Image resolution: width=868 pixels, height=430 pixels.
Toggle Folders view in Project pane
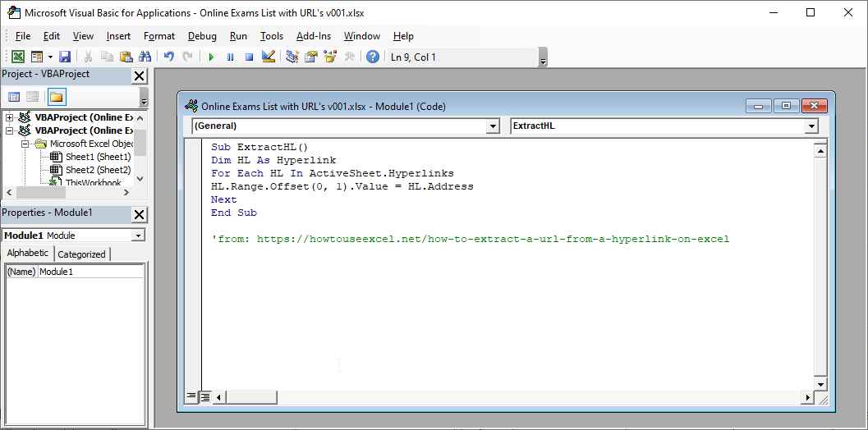pyautogui.click(x=56, y=98)
